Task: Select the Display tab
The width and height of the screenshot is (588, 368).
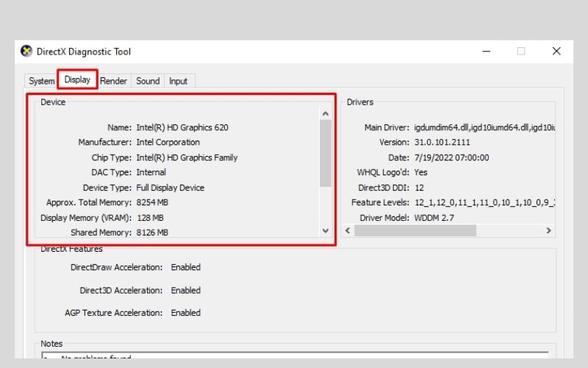Action: pyautogui.click(x=77, y=79)
